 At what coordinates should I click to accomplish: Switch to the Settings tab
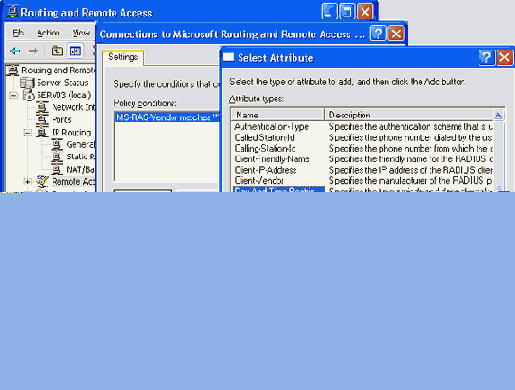(x=123, y=57)
